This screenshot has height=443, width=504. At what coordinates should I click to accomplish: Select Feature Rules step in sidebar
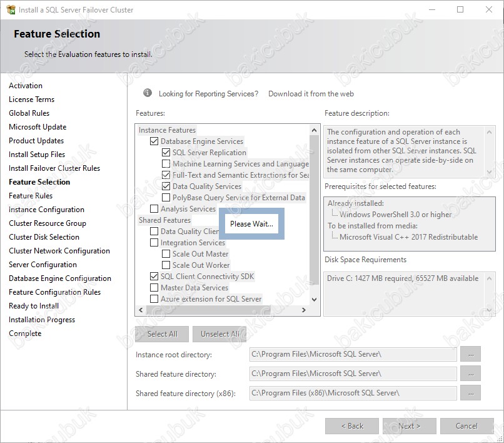[x=31, y=196]
